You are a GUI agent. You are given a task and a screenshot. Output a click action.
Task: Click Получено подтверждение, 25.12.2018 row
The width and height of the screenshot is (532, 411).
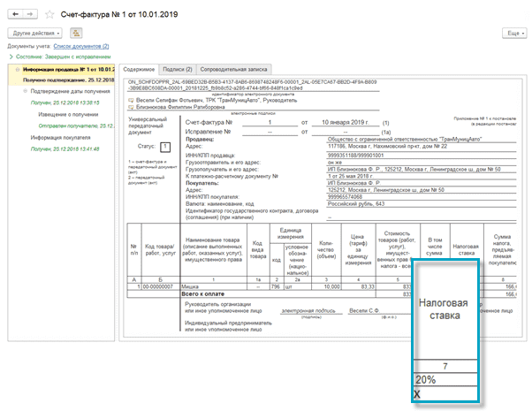68,80
